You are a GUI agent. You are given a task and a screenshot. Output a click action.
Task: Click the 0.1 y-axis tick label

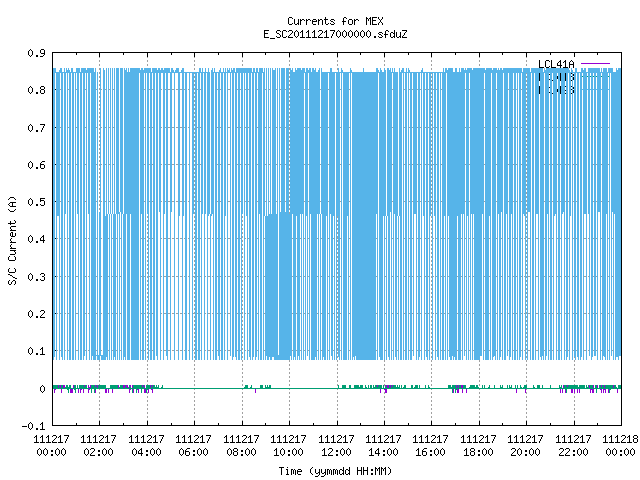[36, 351]
